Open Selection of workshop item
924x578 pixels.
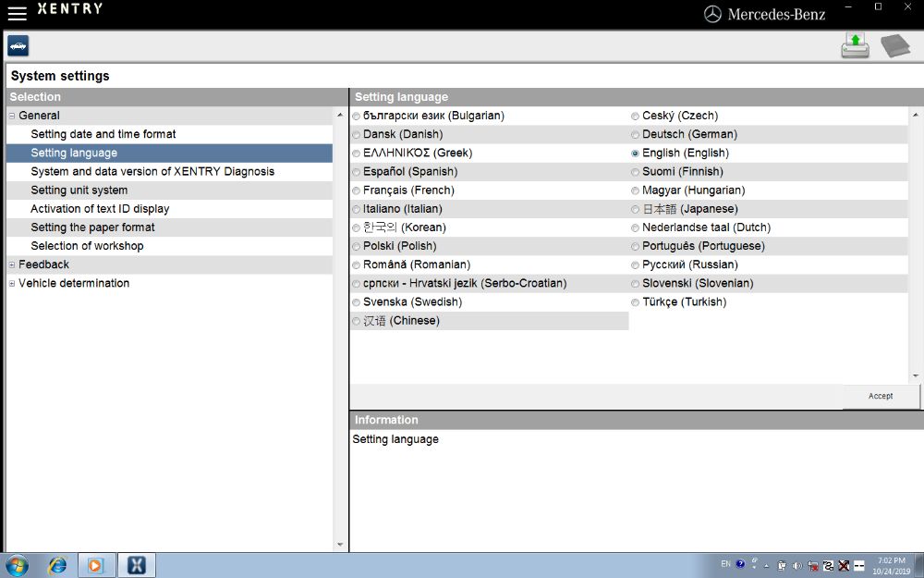point(87,246)
